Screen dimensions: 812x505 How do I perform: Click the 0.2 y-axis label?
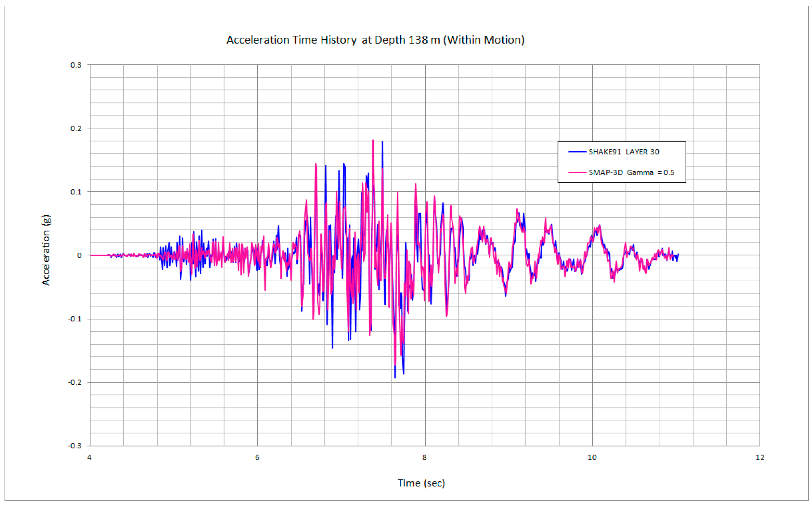click(x=76, y=128)
